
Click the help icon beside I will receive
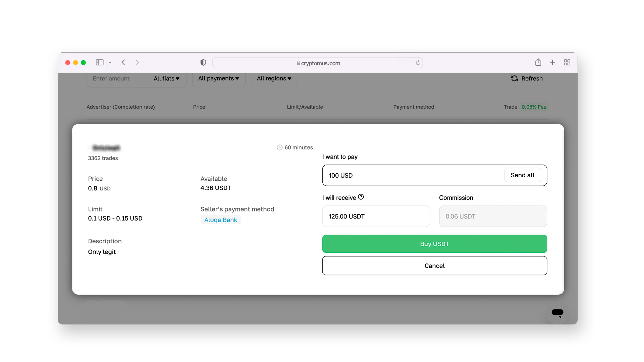[x=361, y=197]
